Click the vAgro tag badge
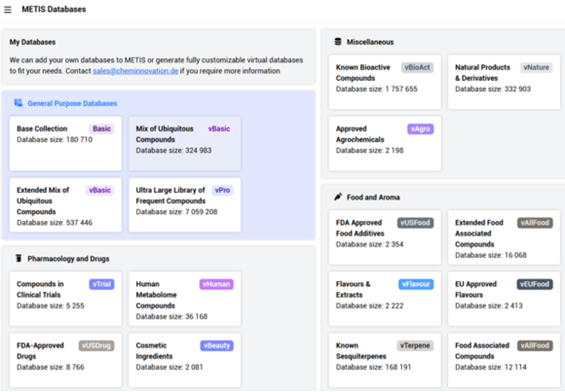Image resolution: width=565 pixels, height=392 pixels. click(420, 129)
